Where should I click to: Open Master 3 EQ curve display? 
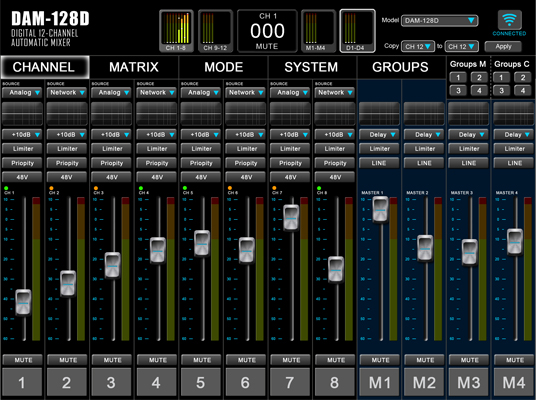pyautogui.click(x=468, y=114)
